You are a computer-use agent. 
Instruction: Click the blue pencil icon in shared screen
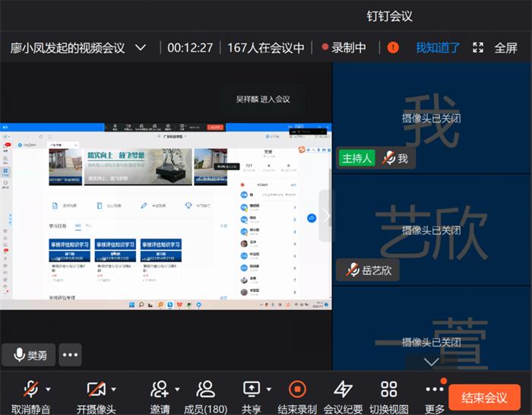[144, 206]
